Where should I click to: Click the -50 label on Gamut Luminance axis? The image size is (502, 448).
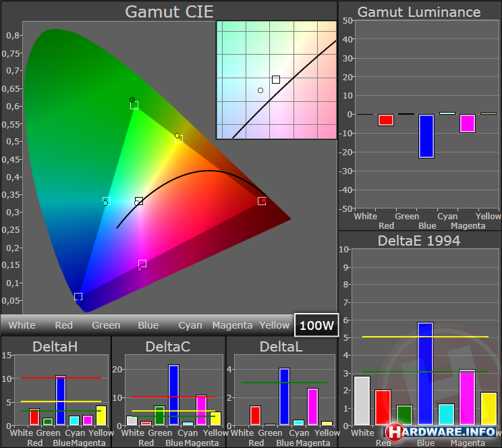click(x=345, y=208)
